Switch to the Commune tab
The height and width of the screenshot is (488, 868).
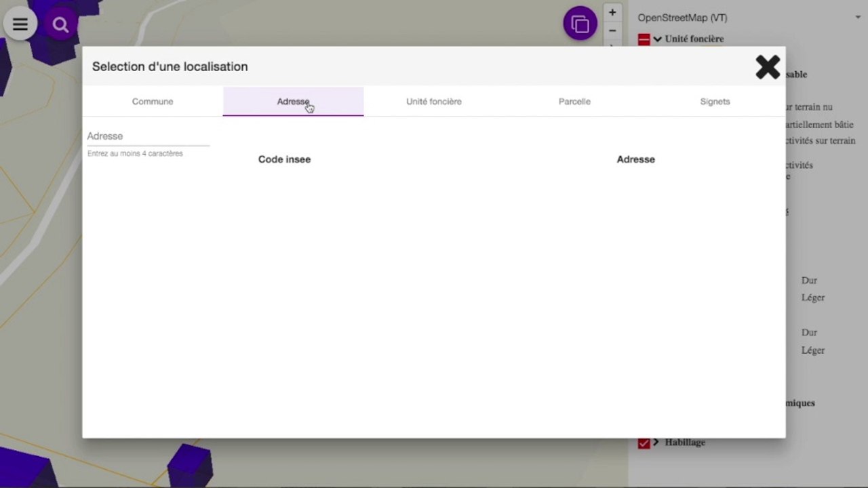153,102
